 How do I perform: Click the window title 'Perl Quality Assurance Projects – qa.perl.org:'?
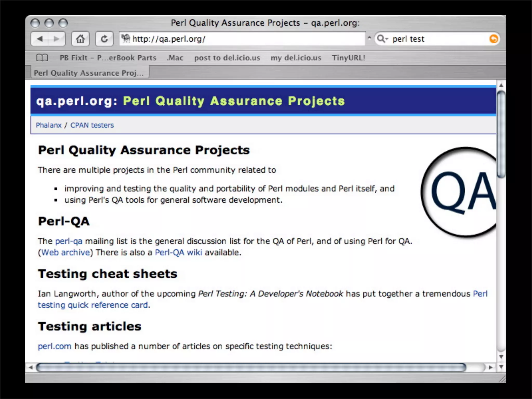tap(265, 23)
